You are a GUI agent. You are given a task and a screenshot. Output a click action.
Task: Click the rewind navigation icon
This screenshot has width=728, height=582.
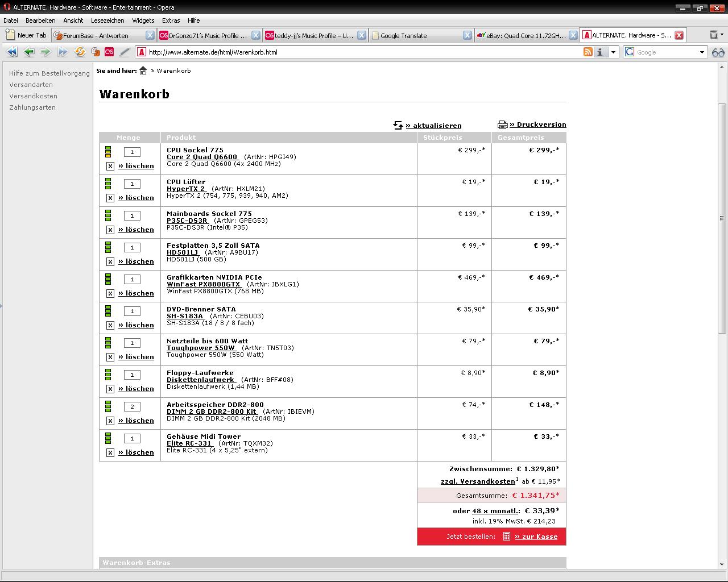12,52
